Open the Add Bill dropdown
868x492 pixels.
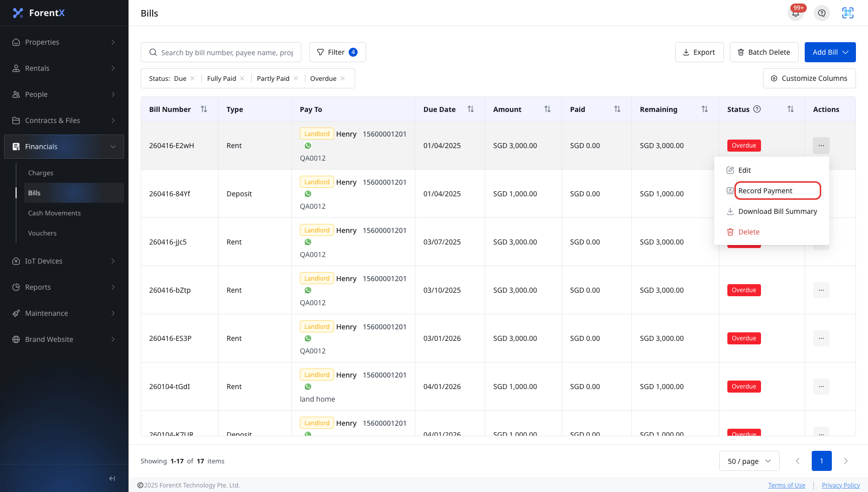830,52
